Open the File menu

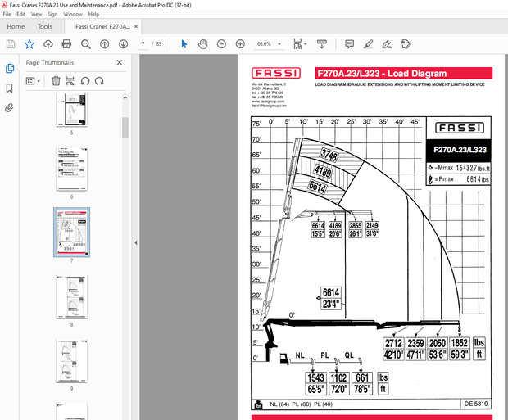[x=7, y=14]
